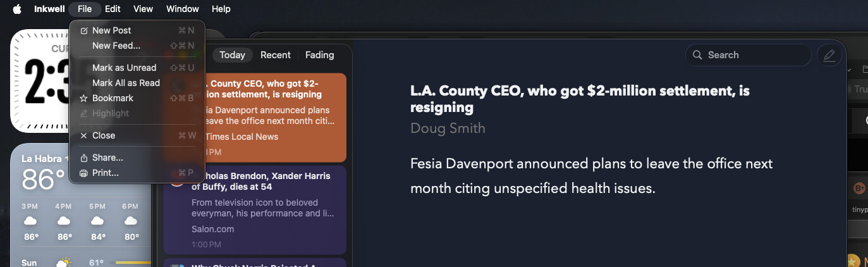Image resolution: width=868 pixels, height=267 pixels.
Task: Open the Edit menu
Action: [113, 9]
